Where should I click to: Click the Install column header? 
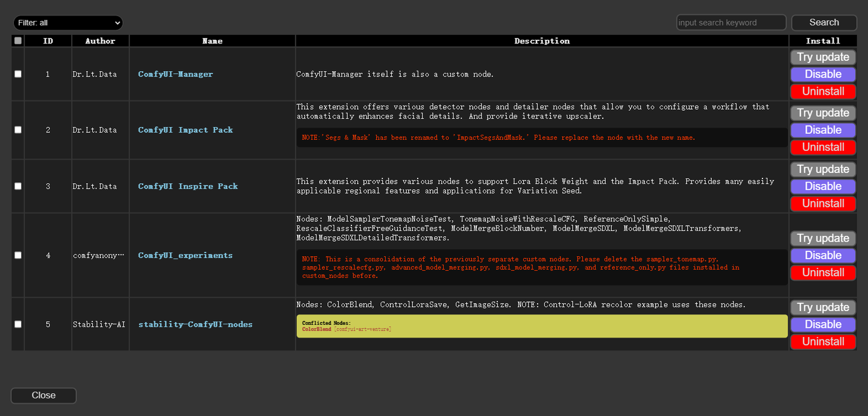click(823, 41)
